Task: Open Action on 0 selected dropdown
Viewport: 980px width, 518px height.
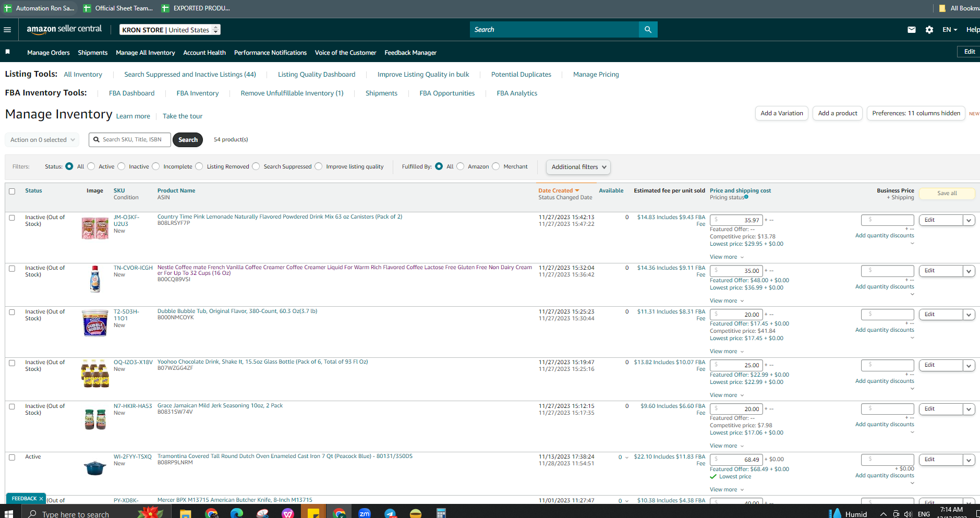Action: (42, 140)
